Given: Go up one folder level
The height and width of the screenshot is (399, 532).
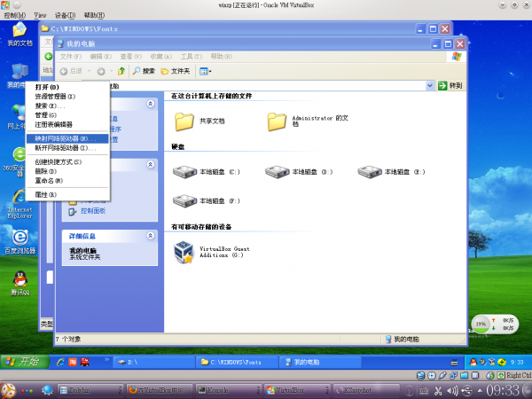Looking at the screenshot, I should coord(121,71).
